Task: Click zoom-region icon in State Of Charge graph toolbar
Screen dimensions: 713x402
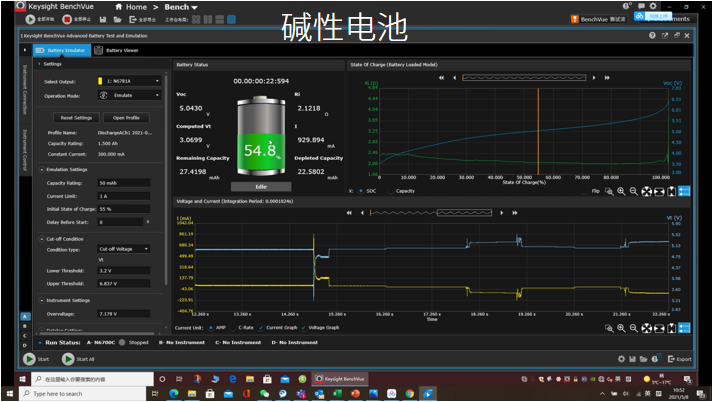Action: [x=609, y=191]
